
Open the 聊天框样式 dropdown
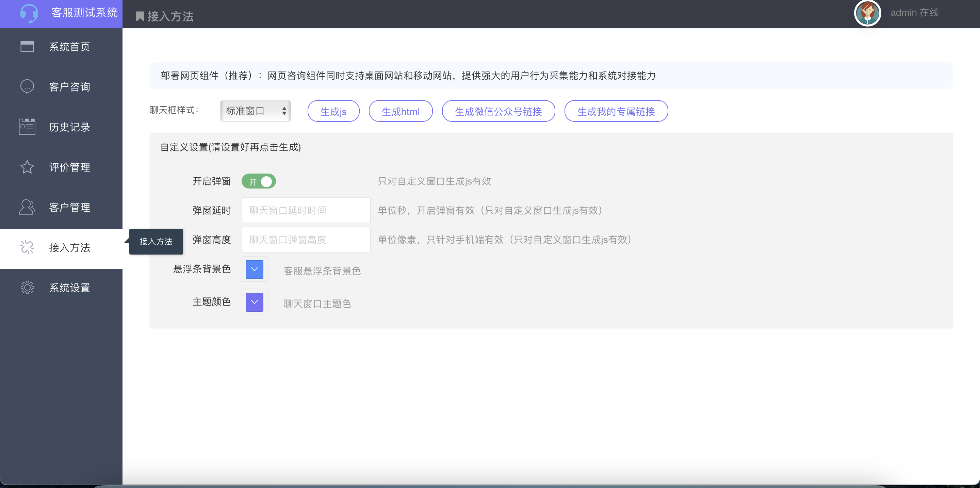click(x=255, y=111)
